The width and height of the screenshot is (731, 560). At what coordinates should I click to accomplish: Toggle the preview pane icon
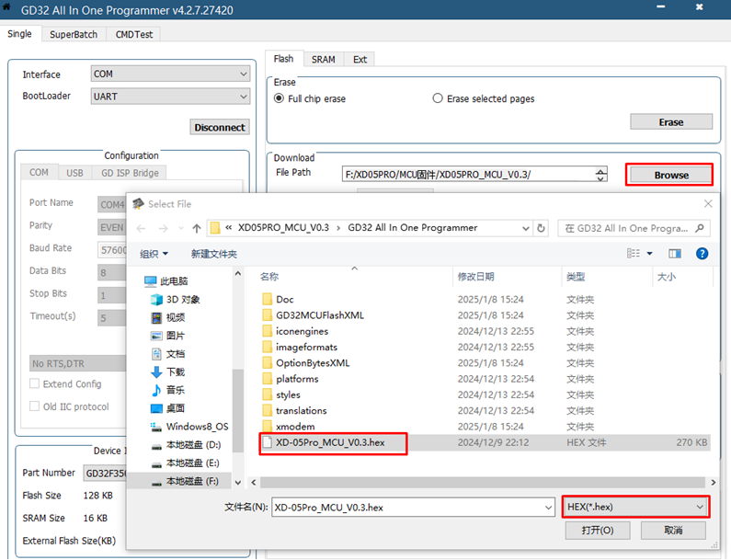(x=675, y=253)
